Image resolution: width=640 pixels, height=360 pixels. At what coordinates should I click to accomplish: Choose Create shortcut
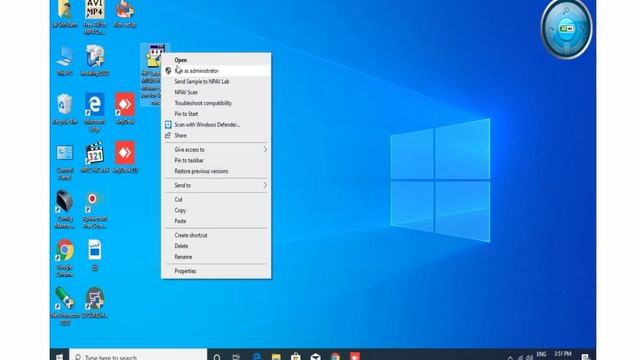click(216, 235)
